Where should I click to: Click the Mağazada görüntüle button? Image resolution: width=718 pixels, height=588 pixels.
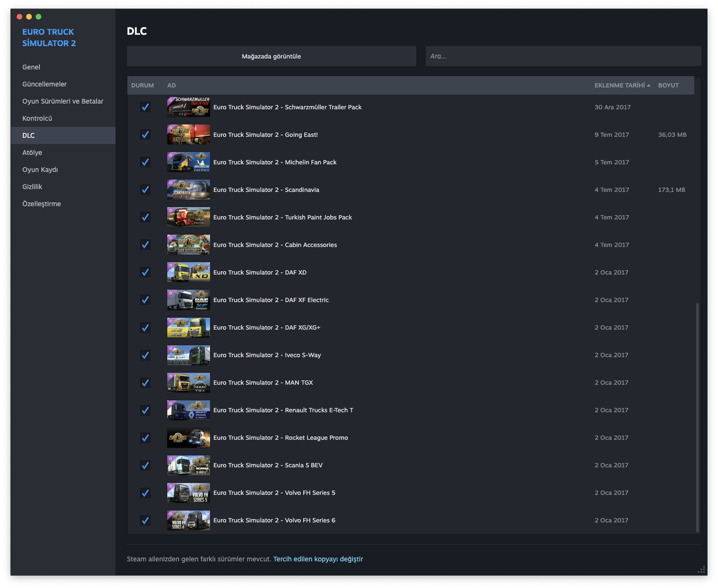(271, 56)
